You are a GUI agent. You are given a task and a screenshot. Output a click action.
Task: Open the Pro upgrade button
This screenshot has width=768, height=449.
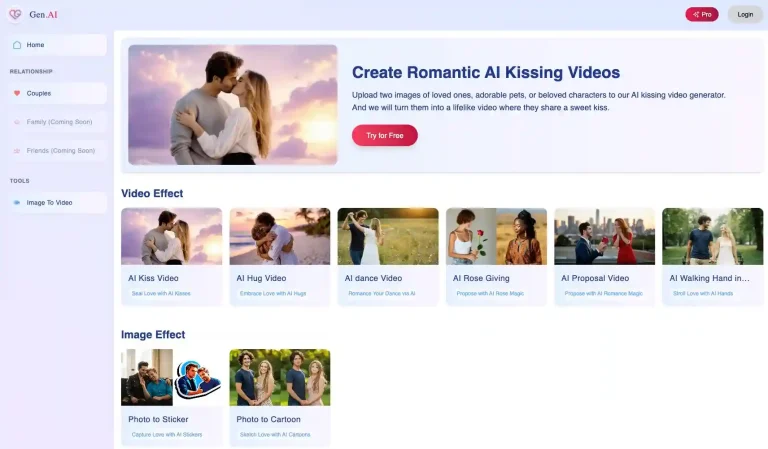pyautogui.click(x=701, y=14)
